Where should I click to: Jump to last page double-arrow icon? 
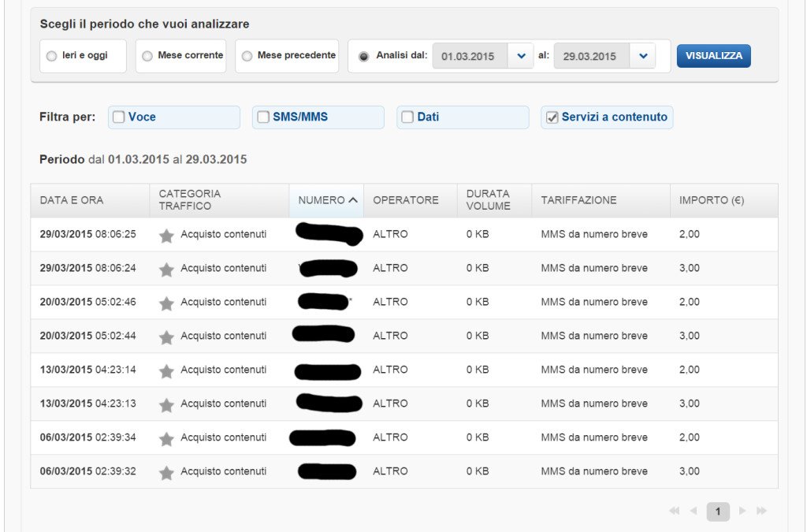(x=761, y=512)
